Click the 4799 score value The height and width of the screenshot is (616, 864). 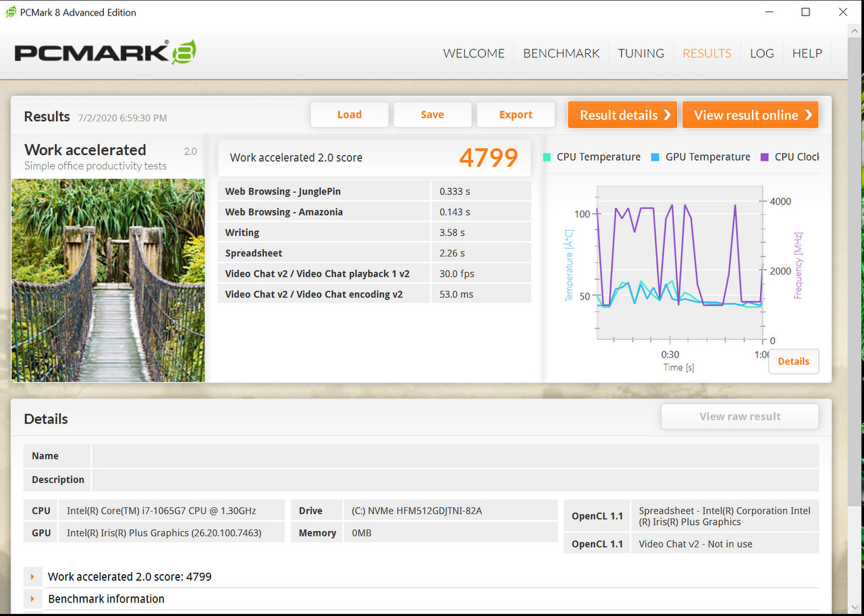click(x=489, y=158)
